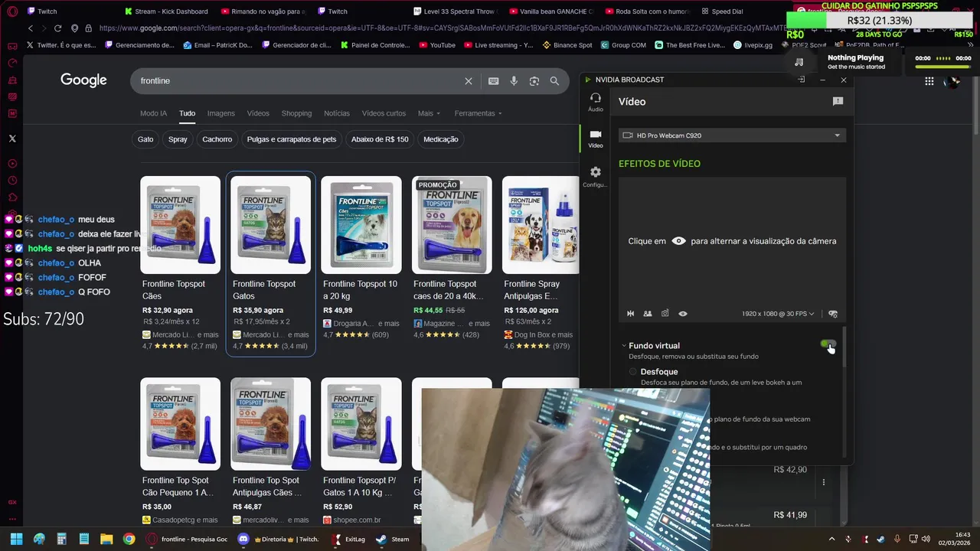The width and height of the screenshot is (980, 551).
Task: Open camera settings icon beside FPS
Action: 833,314
